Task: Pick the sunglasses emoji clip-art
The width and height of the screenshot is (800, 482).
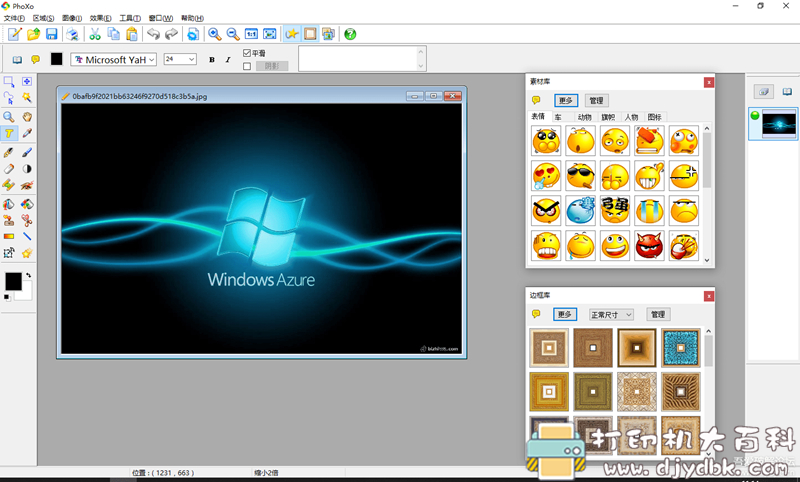Action: (580, 176)
